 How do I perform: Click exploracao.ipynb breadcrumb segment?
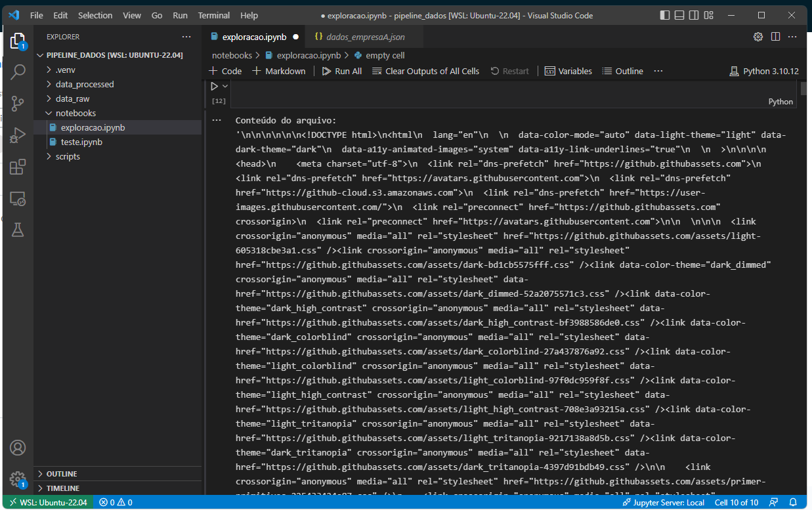click(x=302, y=56)
